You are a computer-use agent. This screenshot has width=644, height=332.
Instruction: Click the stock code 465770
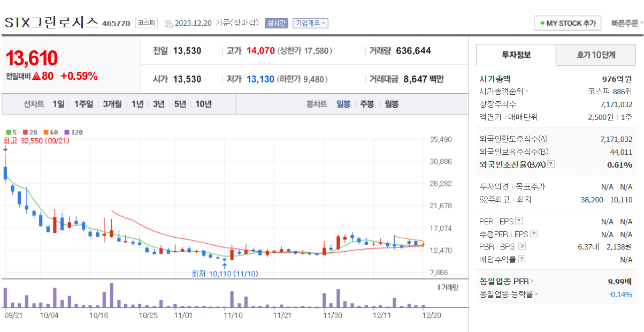coord(116,24)
